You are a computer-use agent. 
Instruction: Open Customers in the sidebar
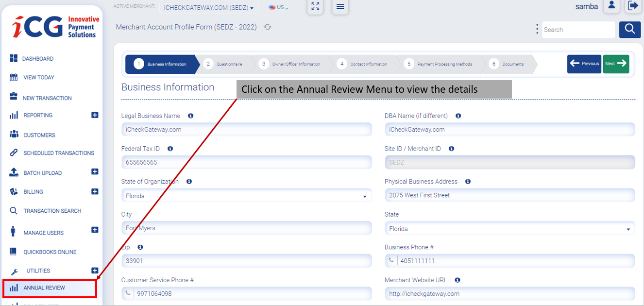click(39, 135)
